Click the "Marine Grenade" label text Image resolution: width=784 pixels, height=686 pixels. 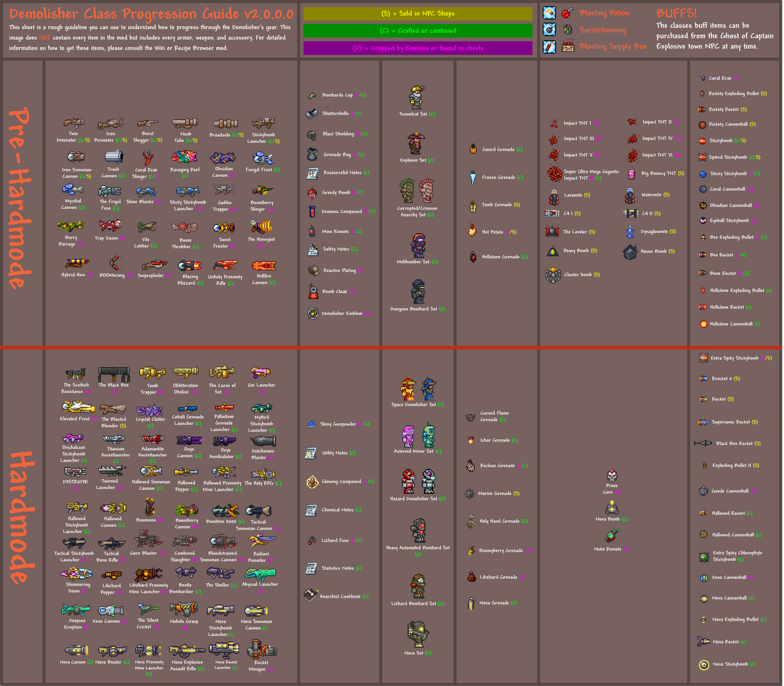[496, 494]
